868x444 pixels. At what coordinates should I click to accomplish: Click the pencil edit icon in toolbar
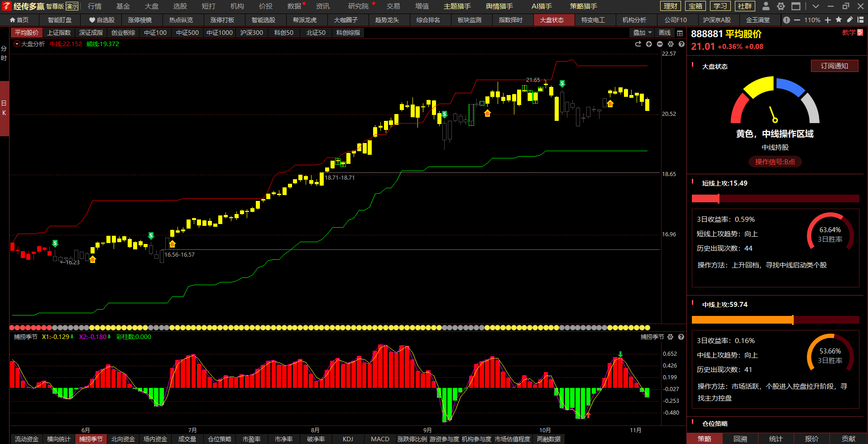click(849, 20)
